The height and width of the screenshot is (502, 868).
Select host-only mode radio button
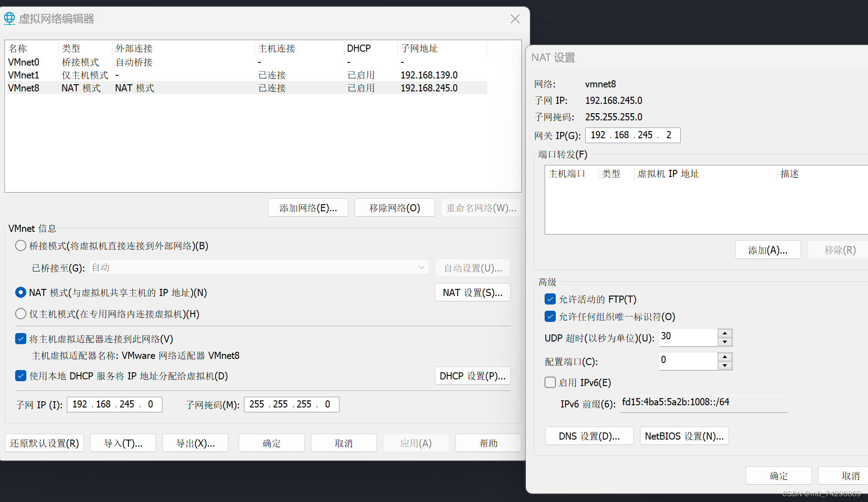(20, 313)
